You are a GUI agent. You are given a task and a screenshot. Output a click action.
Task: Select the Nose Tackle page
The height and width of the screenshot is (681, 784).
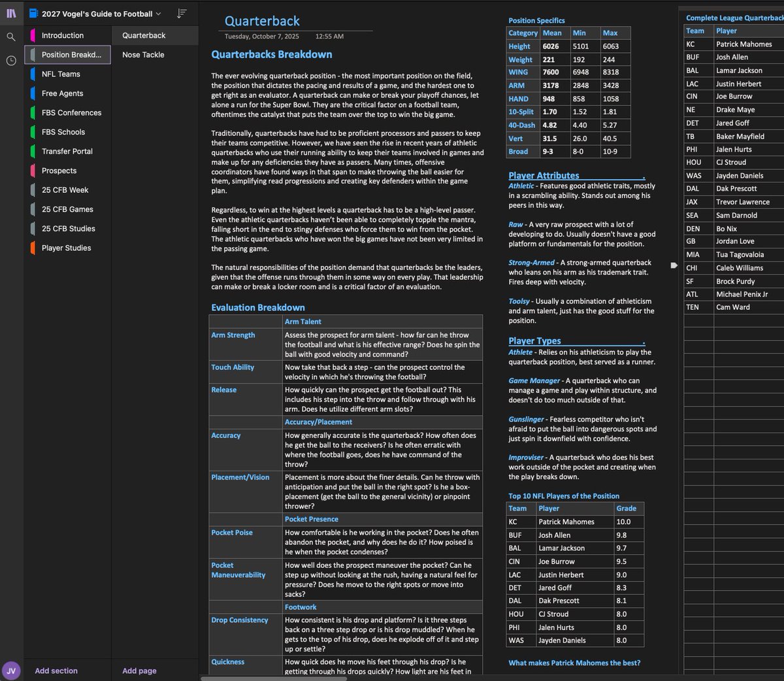coord(155,55)
